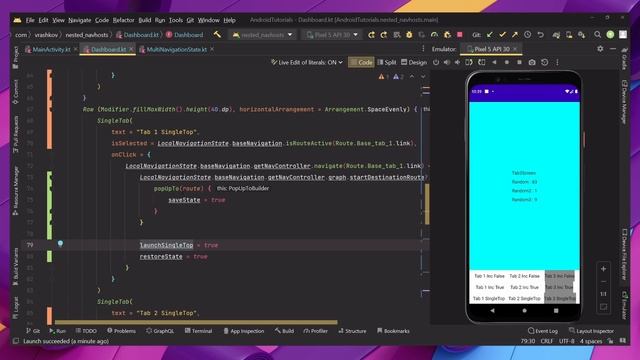Click Dashboard.kt breadcrumb in navigation bar
This screenshot has width=640, height=360.
138,35
